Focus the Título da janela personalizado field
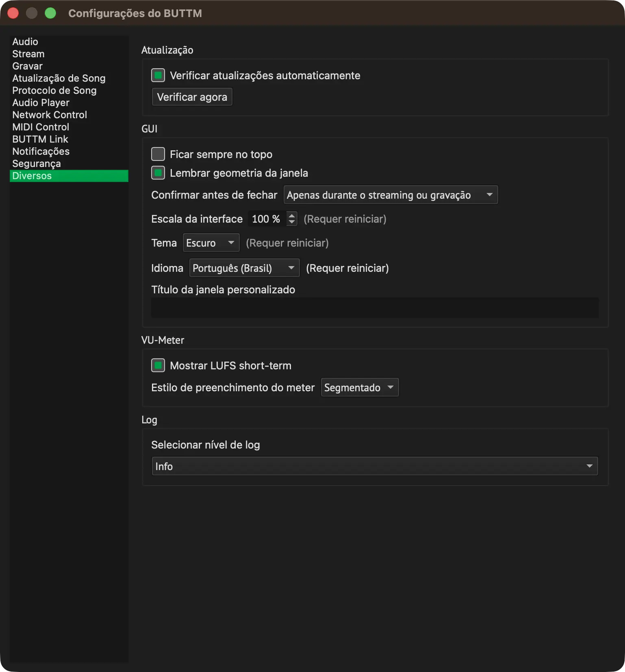 pyautogui.click(x=375, y=308)
